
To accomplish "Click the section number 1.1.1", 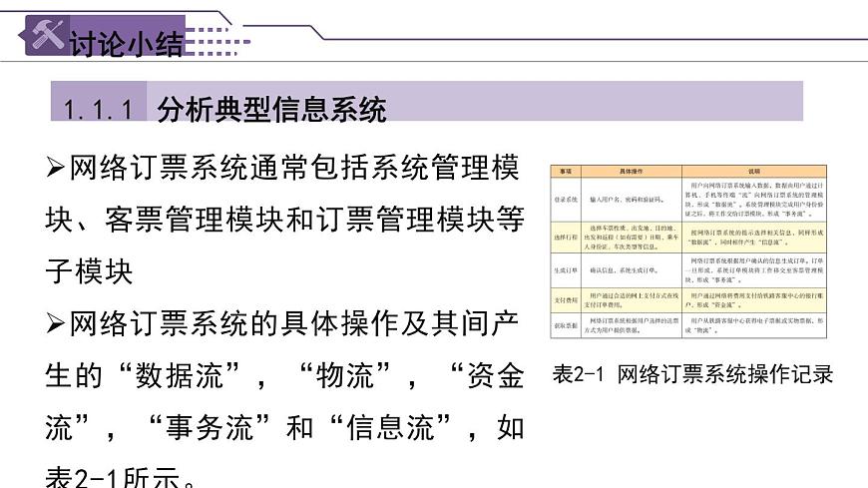I will point(98,109).
